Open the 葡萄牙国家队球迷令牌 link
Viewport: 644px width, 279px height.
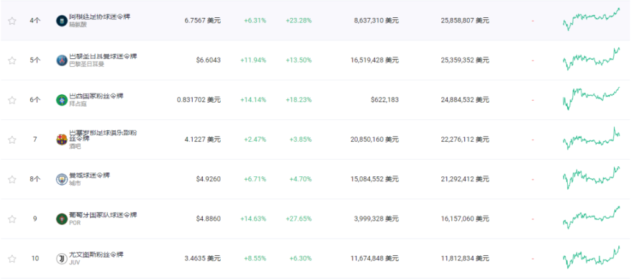pyautogui.click(x=103, y=215)
